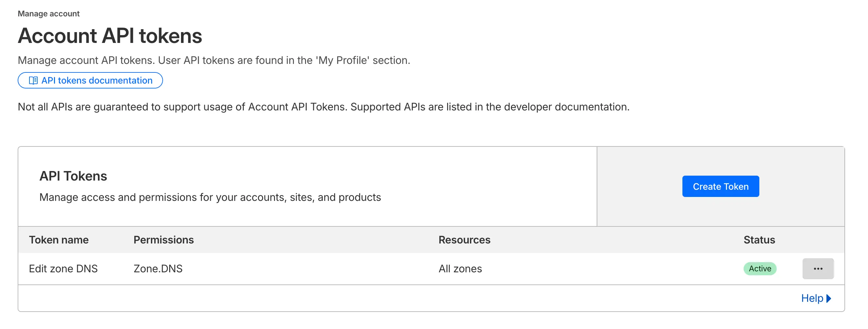
Task: Click the Help link text
Action: (812, 298)
